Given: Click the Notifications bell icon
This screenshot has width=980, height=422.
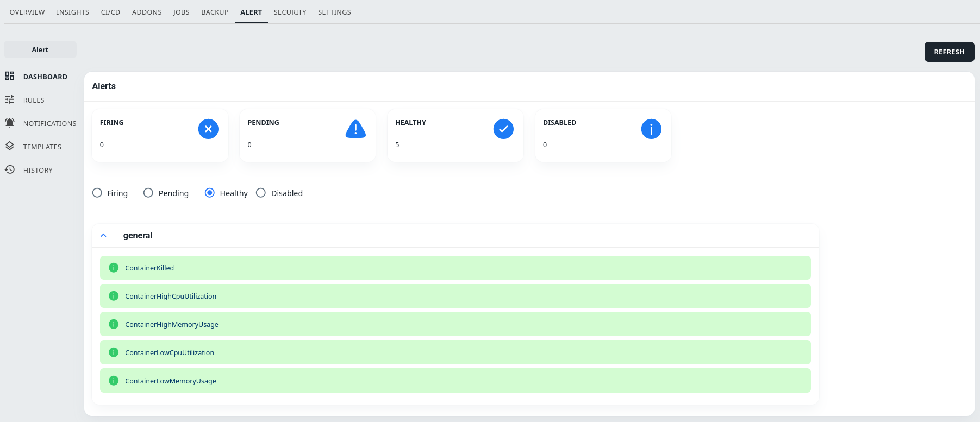Looking at the screenshot, I should click(10, 123).
